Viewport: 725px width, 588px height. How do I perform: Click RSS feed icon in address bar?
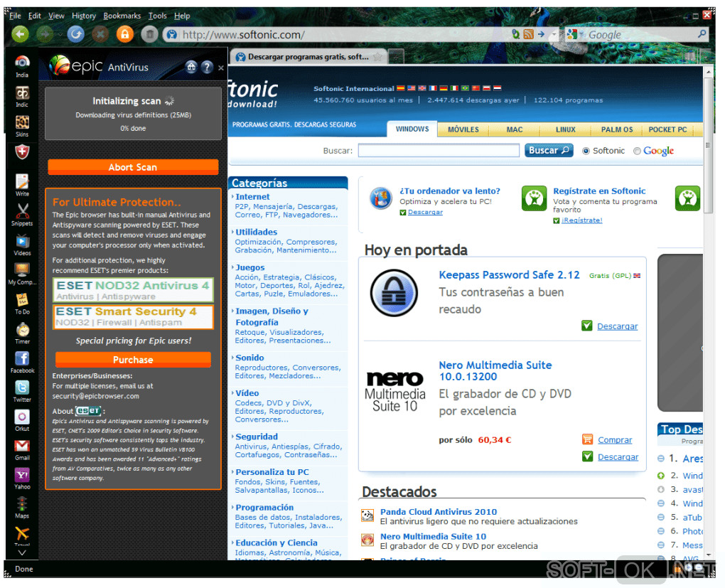coord(529,33)
